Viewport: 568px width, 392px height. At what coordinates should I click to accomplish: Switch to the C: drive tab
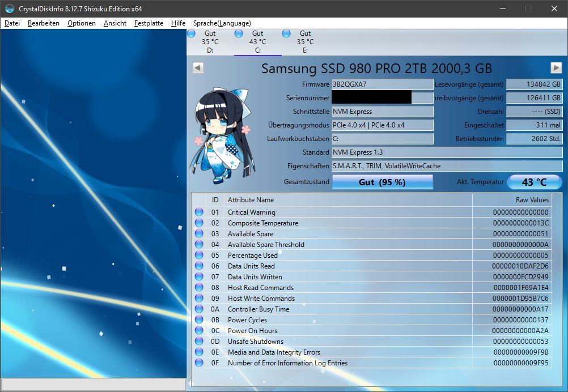click(257, 42)
